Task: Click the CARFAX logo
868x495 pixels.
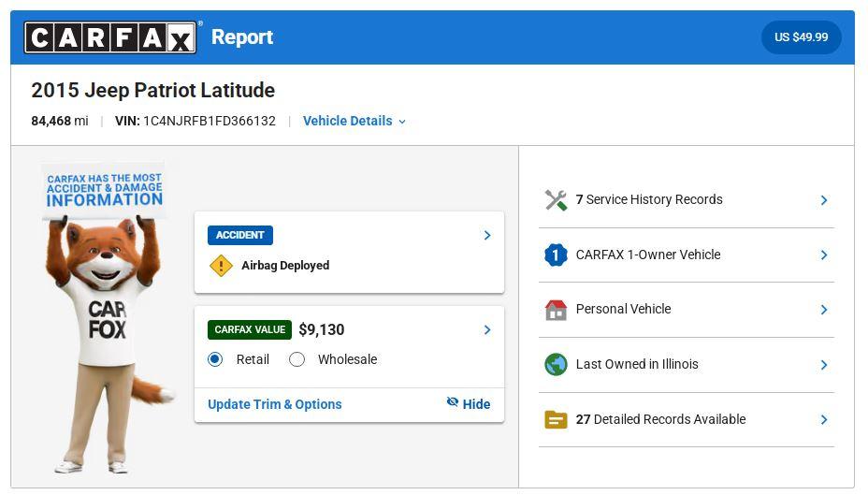Action: click(110, 37)
